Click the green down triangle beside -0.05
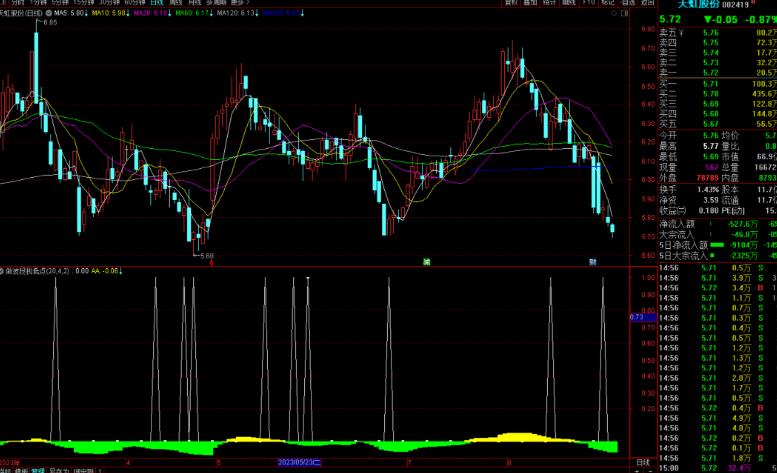Screen dimensions: 777x473 click(x=708, y=19)
